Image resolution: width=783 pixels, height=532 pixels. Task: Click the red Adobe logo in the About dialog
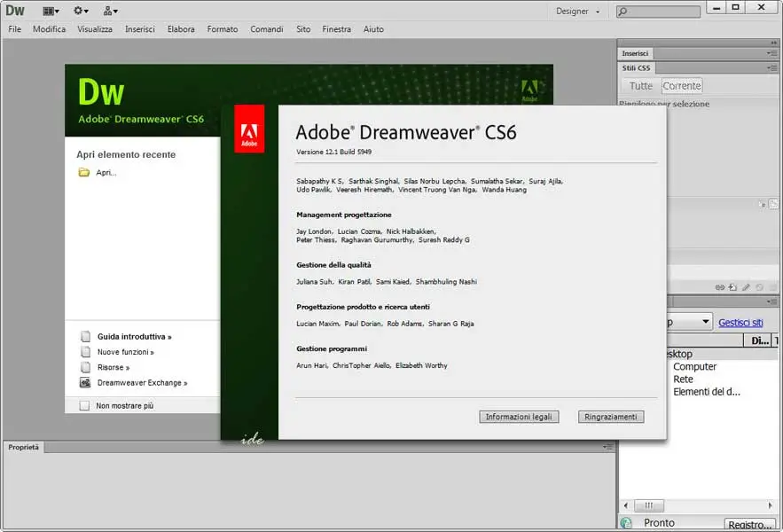249,129
